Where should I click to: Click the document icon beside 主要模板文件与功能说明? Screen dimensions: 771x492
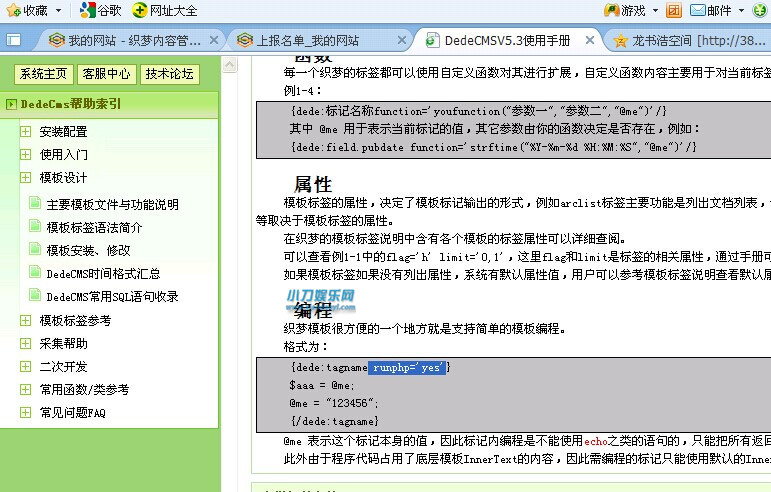[x=34, y=203]
